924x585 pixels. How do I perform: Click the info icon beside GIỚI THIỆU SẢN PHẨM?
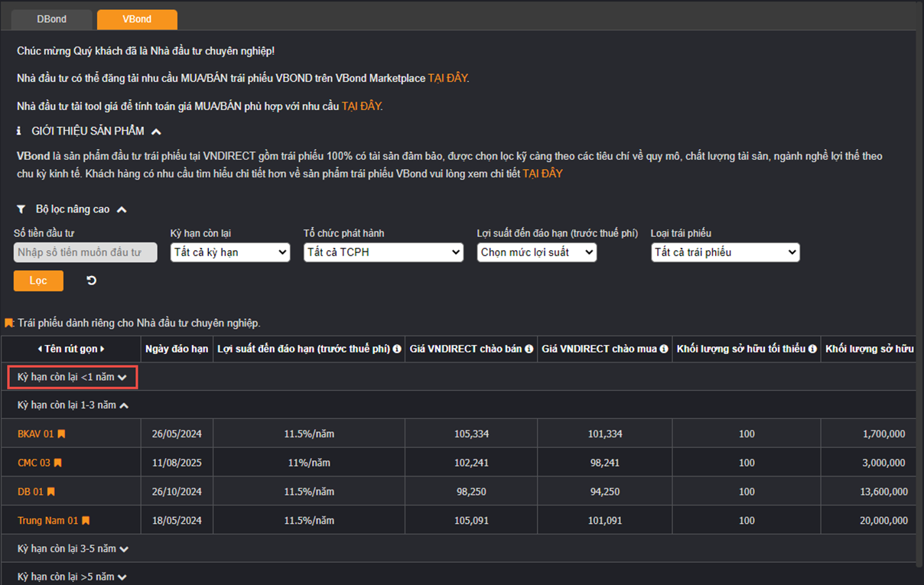click(x=18, y=132)
